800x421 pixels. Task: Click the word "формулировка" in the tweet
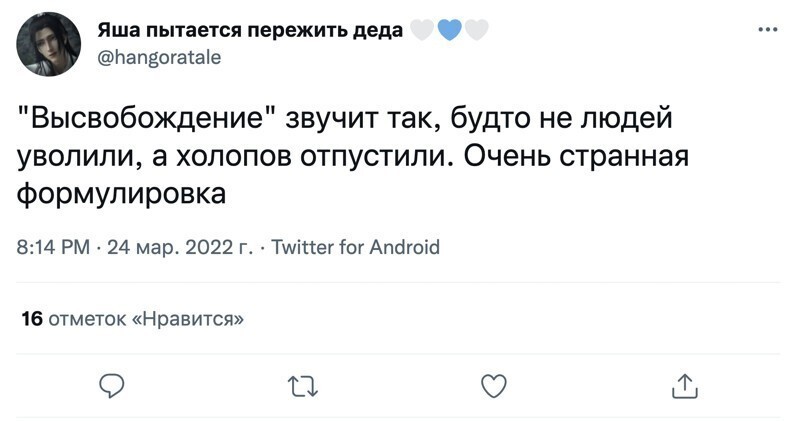point(121,192)
